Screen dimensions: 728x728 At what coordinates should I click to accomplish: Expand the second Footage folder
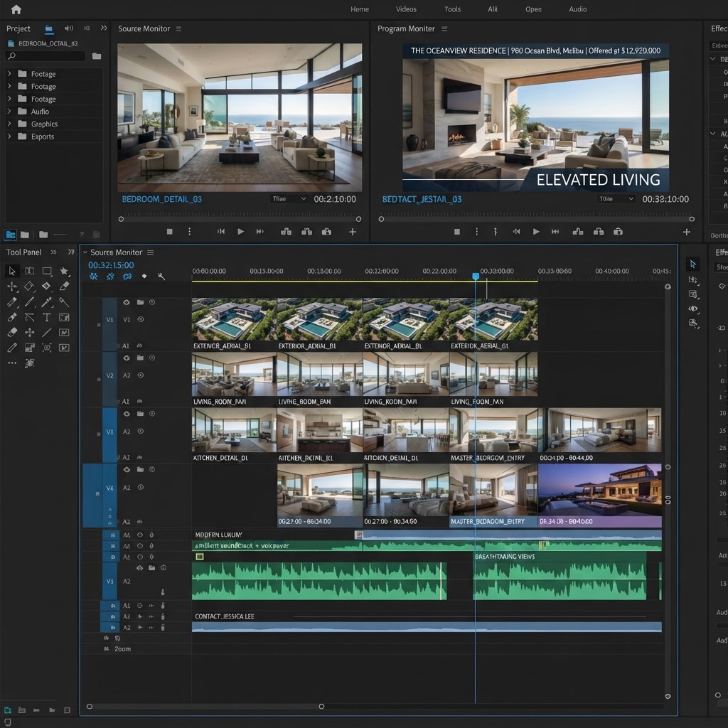pos(9,86)
